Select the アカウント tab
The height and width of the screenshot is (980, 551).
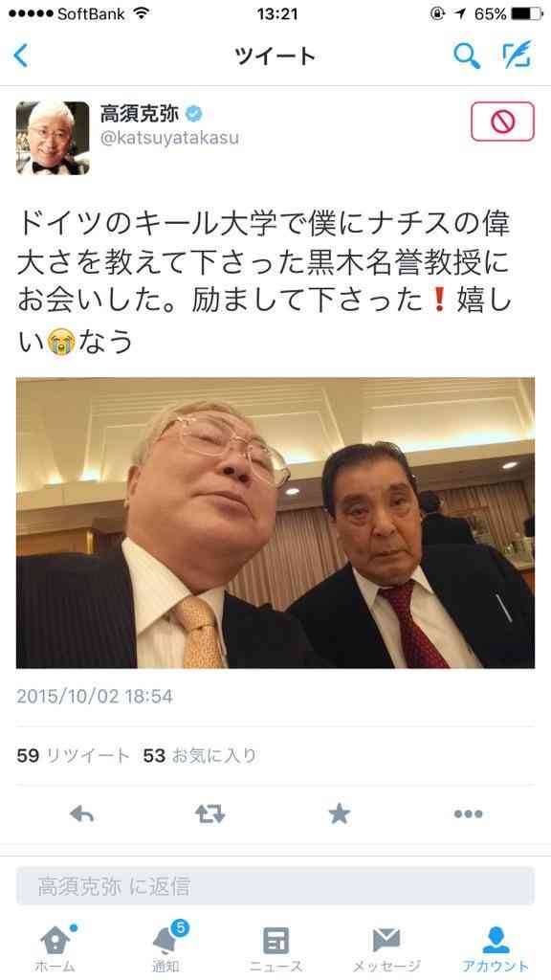click(x=496, y=947)
